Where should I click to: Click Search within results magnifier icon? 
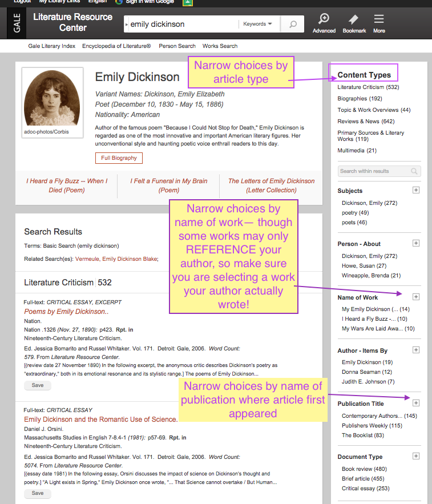[x=414, y=171]
